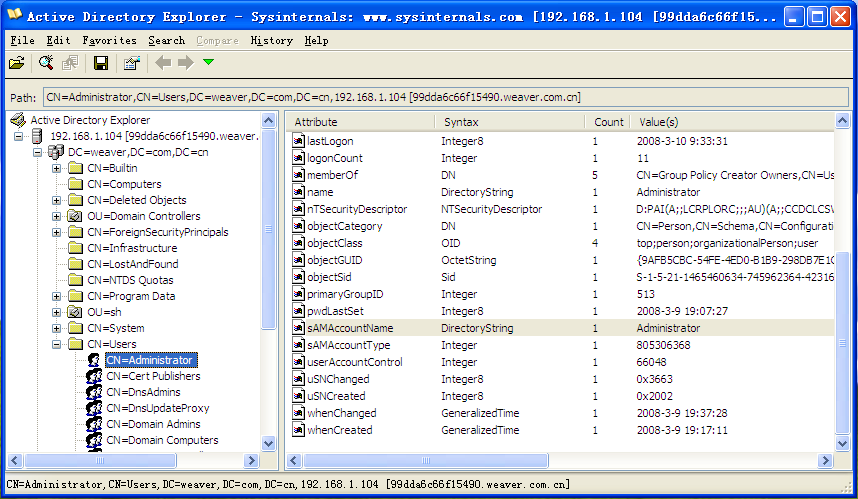Screen dimensions: 858x499
Task: Select the CN=Computers folder icon
Action: coord(76,184)
